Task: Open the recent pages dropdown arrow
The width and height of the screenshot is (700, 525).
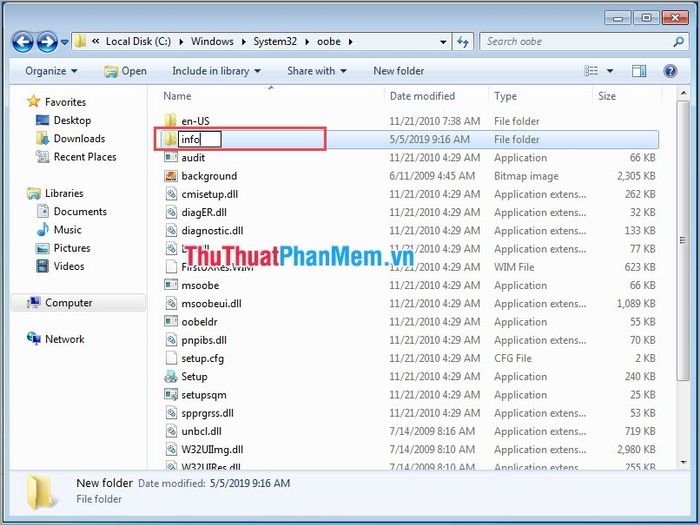Action: [x=64, y=42]
